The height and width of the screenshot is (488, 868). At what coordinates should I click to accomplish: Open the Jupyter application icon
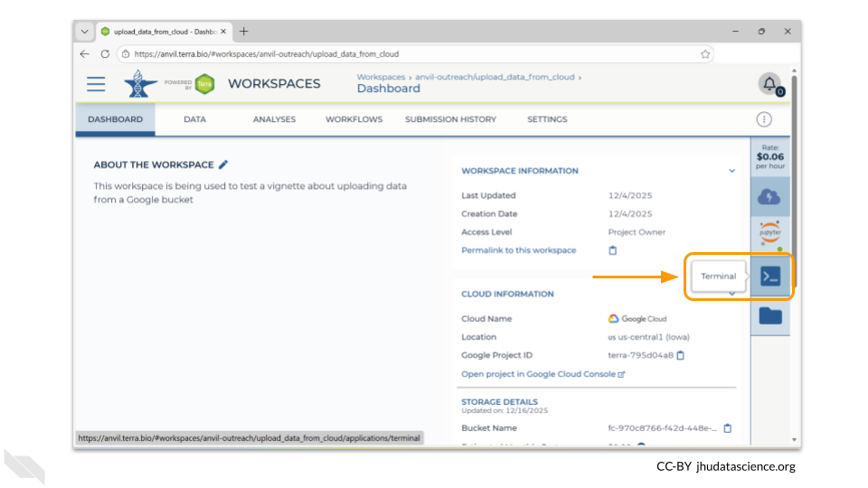click(x=770, y=233)
